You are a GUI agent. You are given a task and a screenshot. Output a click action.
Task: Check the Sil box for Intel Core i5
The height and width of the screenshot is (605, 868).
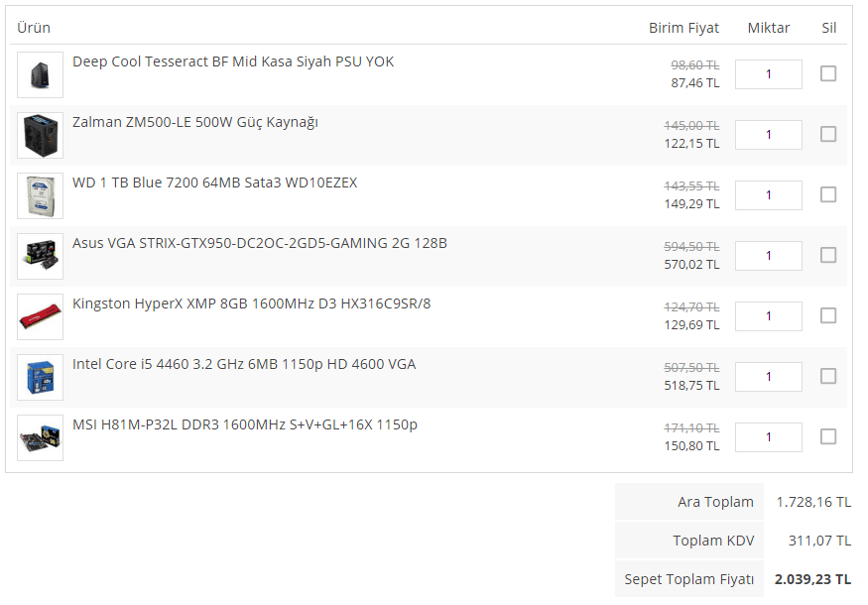tap(828, 377)
